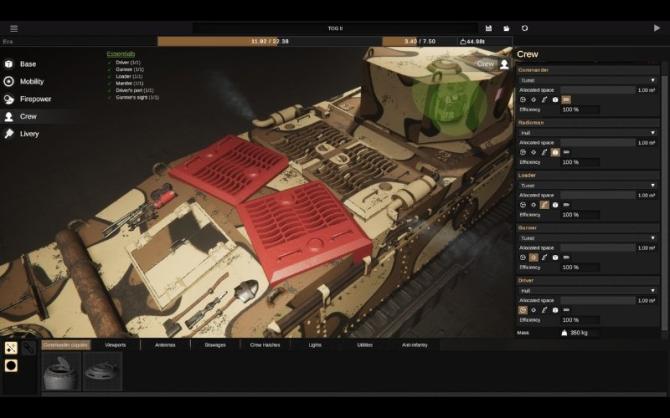Open the hamburger menu at top left
The height and width of the screenshot is (418, 670).
click(x=14, y=28)
